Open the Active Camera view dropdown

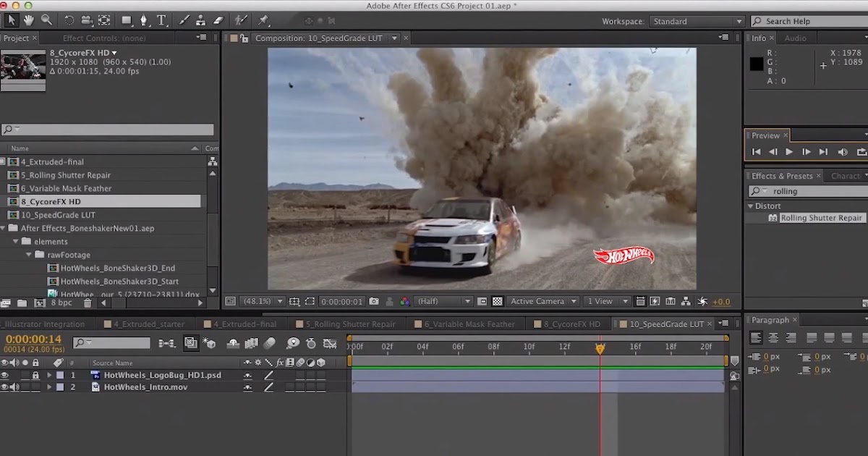pos(543,301)
